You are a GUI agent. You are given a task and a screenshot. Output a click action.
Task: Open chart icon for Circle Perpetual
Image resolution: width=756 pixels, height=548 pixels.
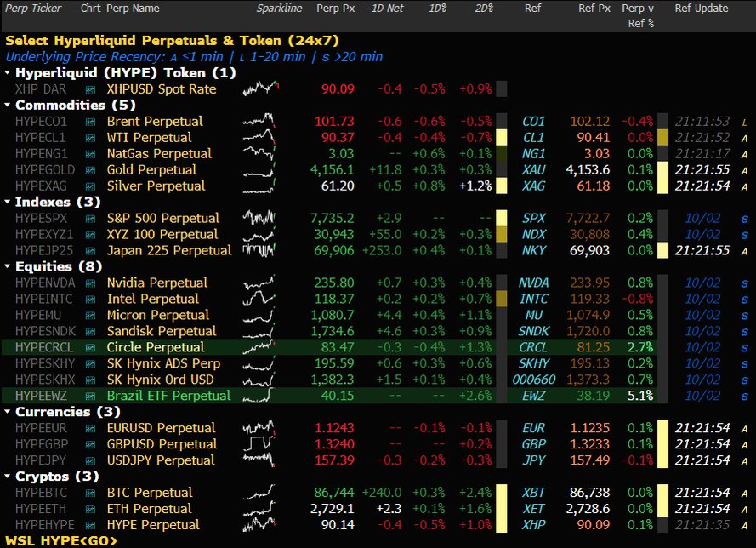pyautogui.click(x=90, y=348)
